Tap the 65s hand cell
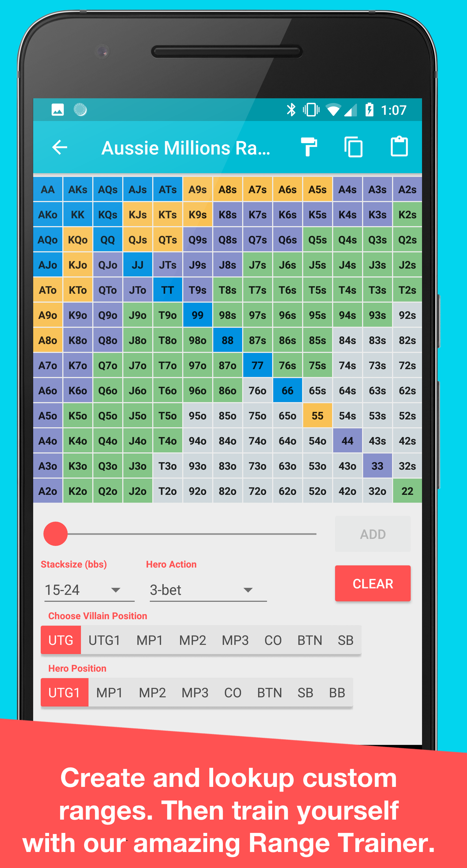 (x=318, y=391)
